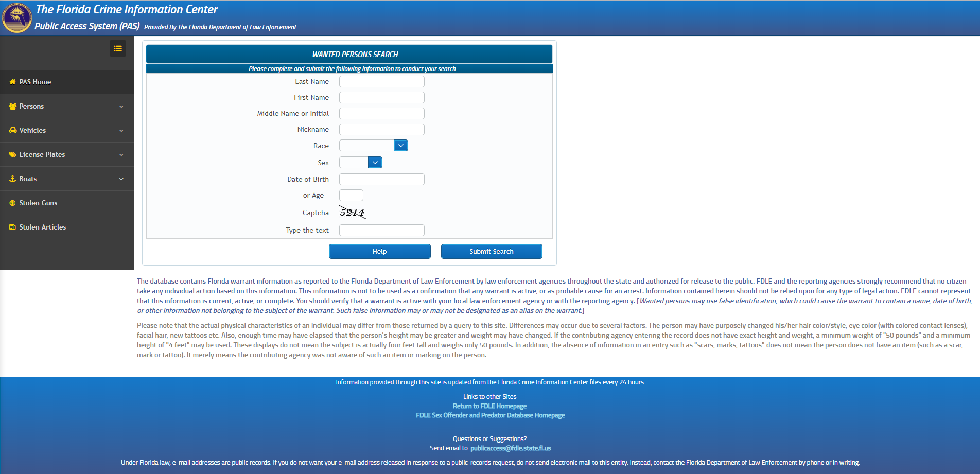980x474 pixels.
Task: Click the PAS Home house icon
Action: click(13, 82)
